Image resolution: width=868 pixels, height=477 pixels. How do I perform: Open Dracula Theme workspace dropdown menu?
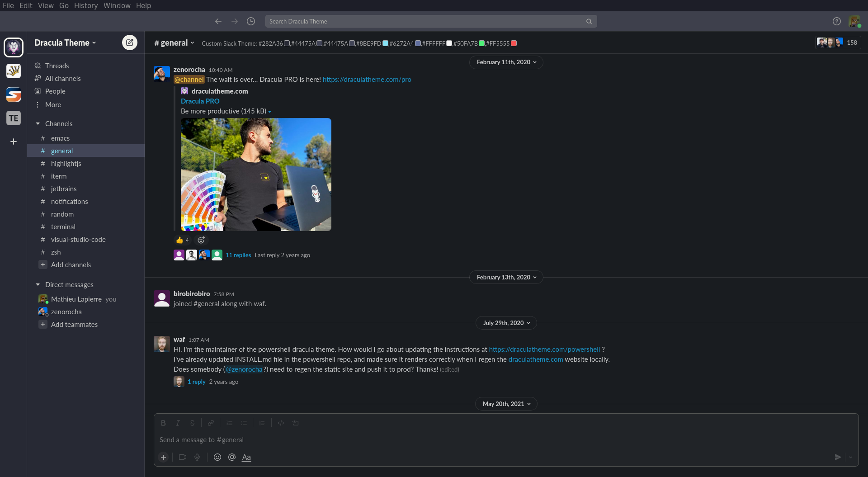pos(66,43)
